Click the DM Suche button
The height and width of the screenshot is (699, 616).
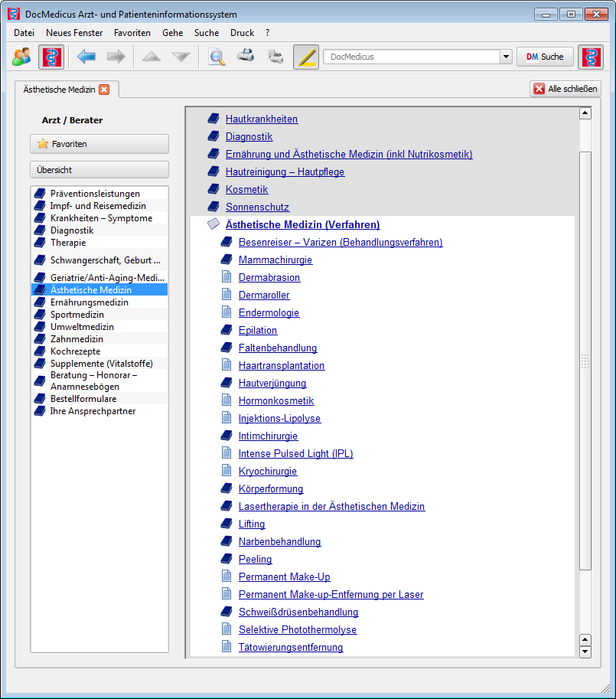click(545, 57)
